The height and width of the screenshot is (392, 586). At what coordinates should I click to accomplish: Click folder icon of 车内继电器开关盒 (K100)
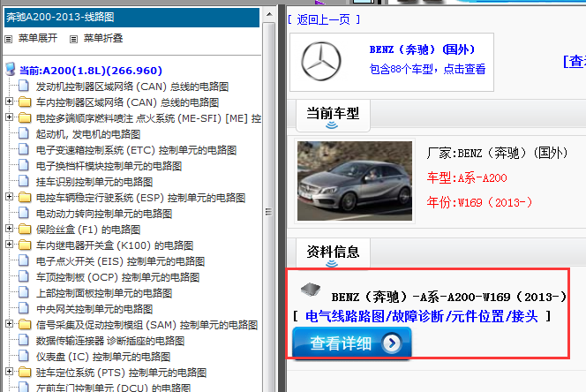pos(25,245)
